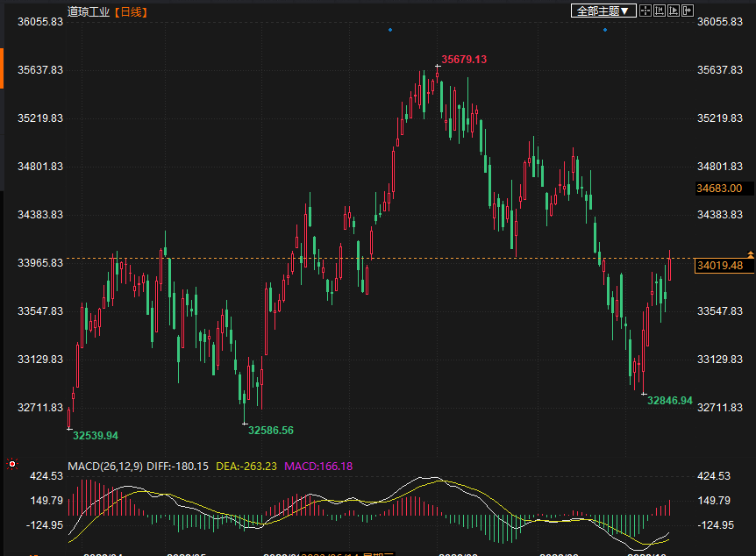Click the yellow DEA:-263.23 label

point(246,467)
